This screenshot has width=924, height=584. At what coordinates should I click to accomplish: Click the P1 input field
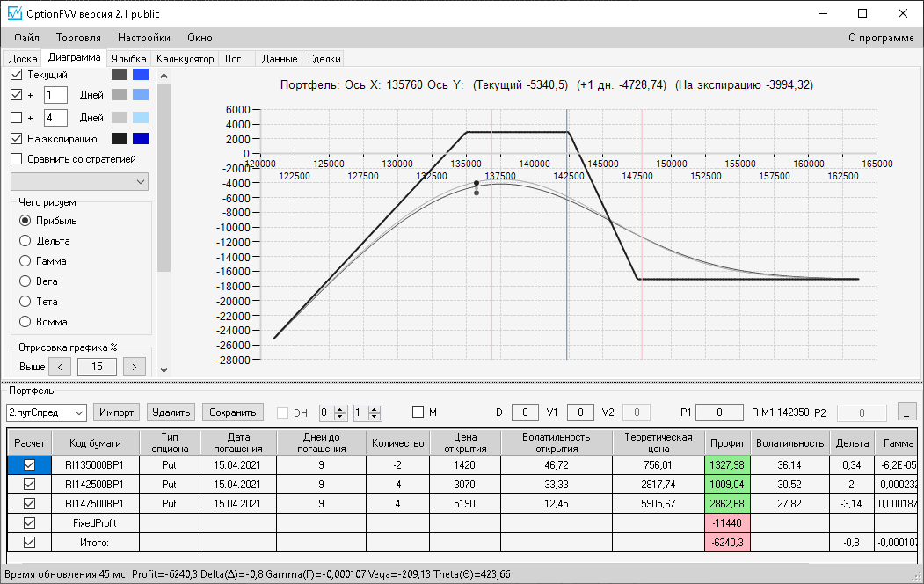tap(719, 412)
